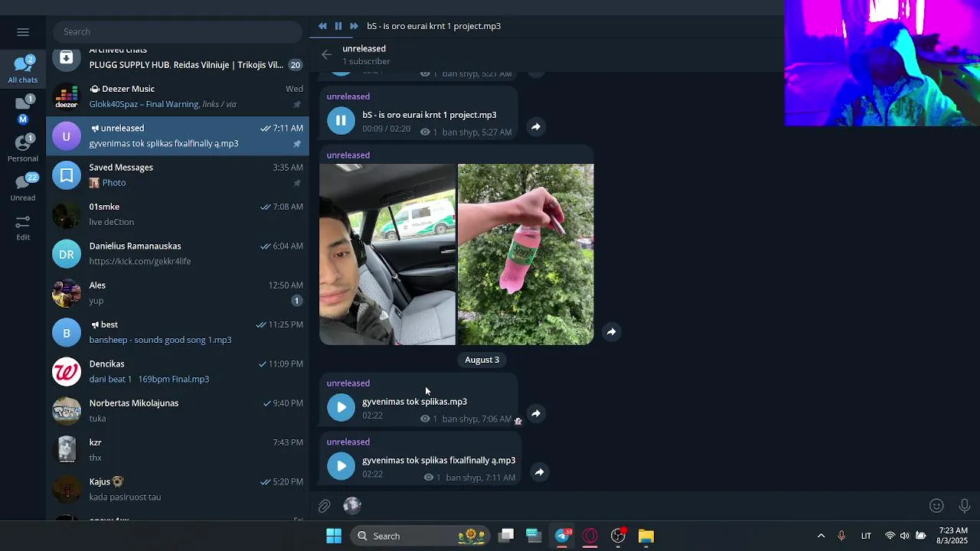The height and width of the screenshot is (551, 980).
Task: Open the Norbertas Mikolajunas chat
Action: [178, 411]
